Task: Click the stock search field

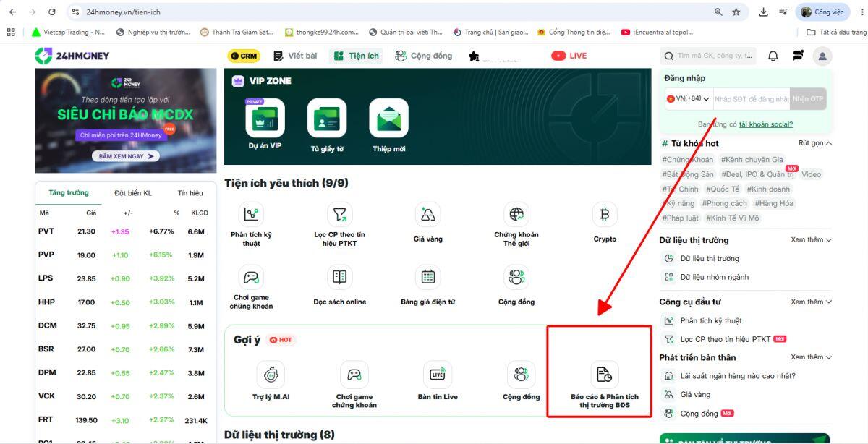Action: (x=710, y=56)
